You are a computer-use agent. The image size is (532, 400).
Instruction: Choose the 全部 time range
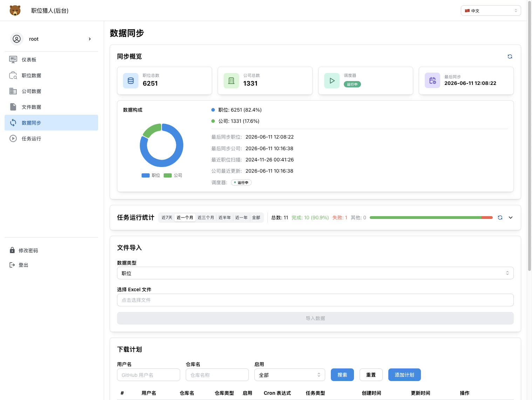pos(256,218)
